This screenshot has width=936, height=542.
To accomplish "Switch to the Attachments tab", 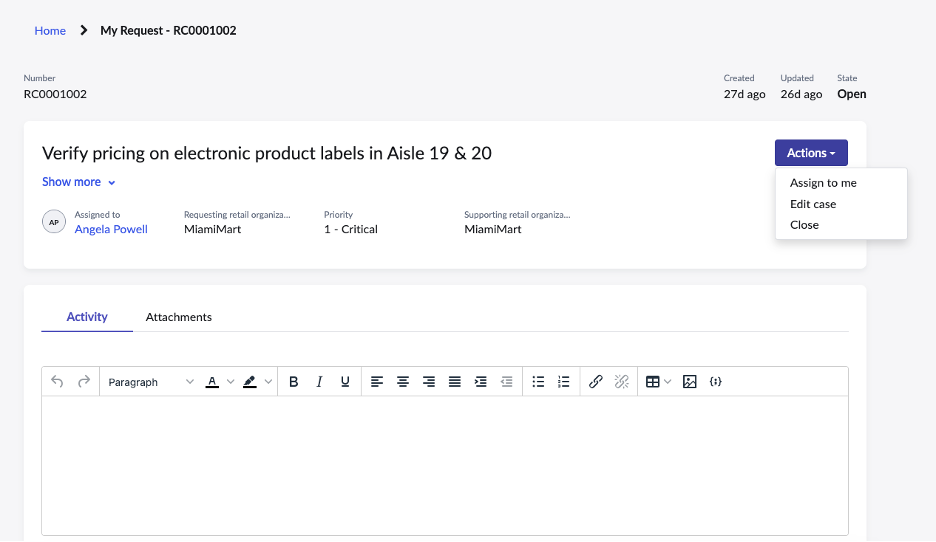I will point(178,317).
